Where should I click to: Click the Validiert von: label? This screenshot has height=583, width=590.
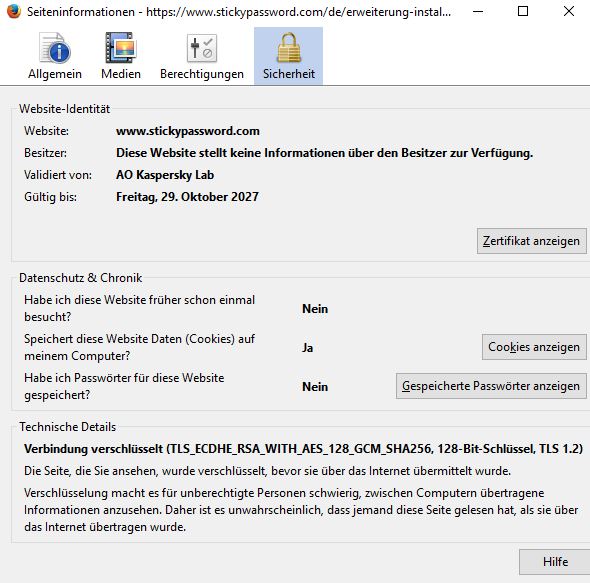point(58,175)
